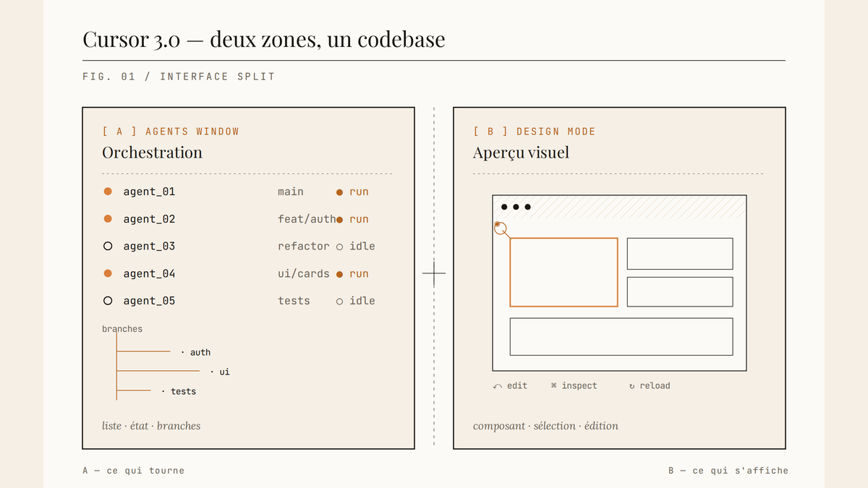The width and height of the screenshot is (868, 488).
Task: Select the upper right block in the preview
Action: (680, 254)
